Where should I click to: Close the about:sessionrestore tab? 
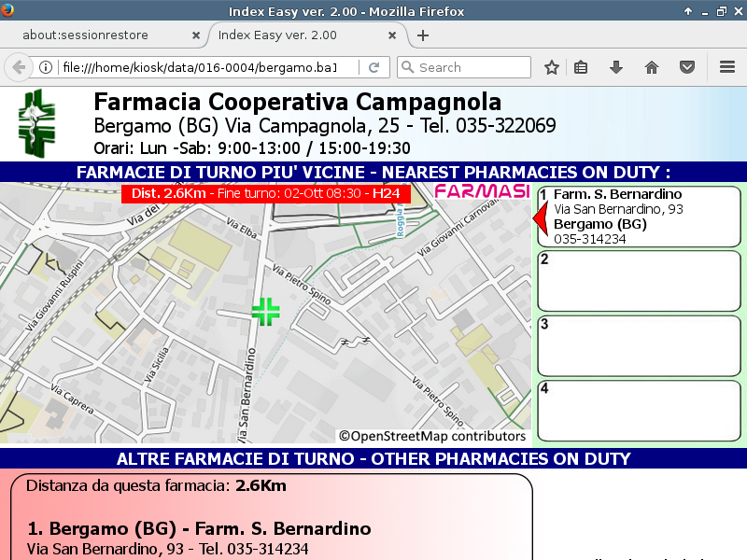pos(195,35)
